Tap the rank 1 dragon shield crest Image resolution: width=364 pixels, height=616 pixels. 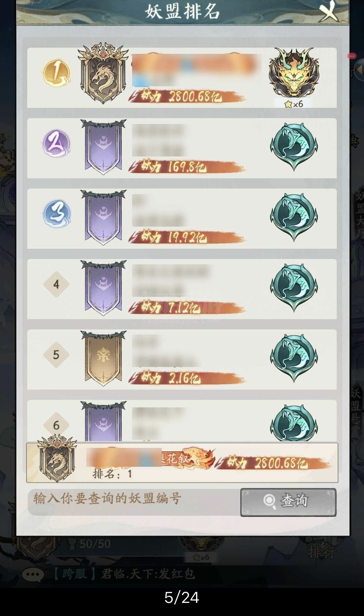point(103,73)
